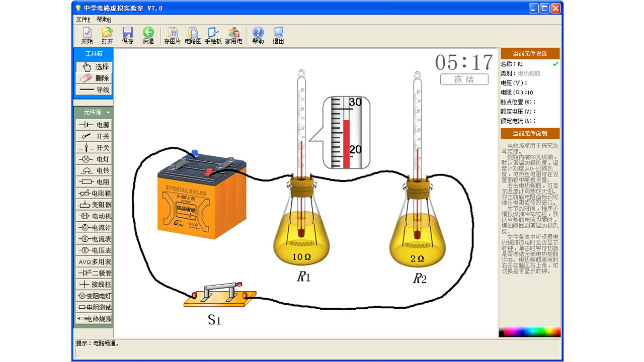The height and width of the screenshot is (362, 644).
Task: Open the 帮助 menu in menu bar
Action: pyautogui.click(x=103, y=20)
